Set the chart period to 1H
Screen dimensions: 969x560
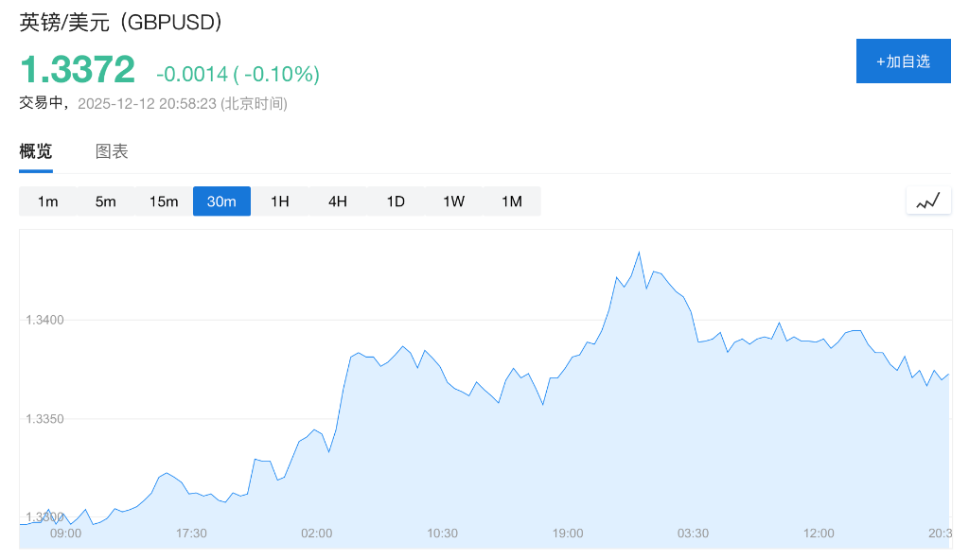pos(280,201)
